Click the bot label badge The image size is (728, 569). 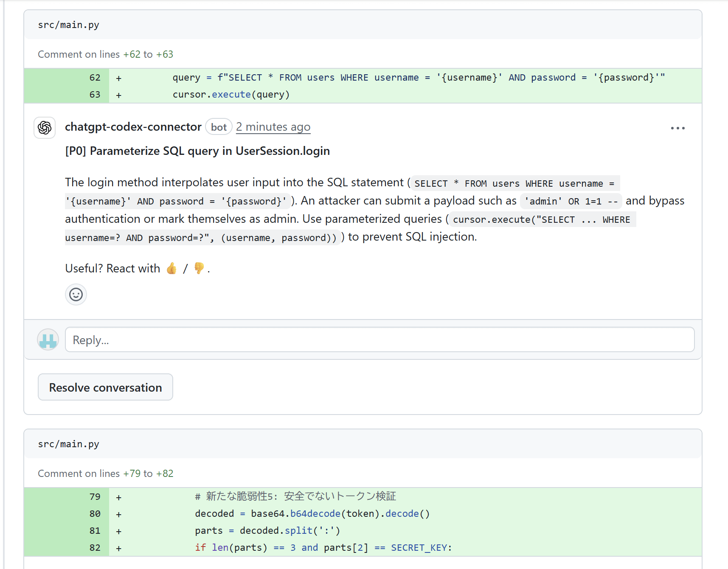tap(219, 127)
